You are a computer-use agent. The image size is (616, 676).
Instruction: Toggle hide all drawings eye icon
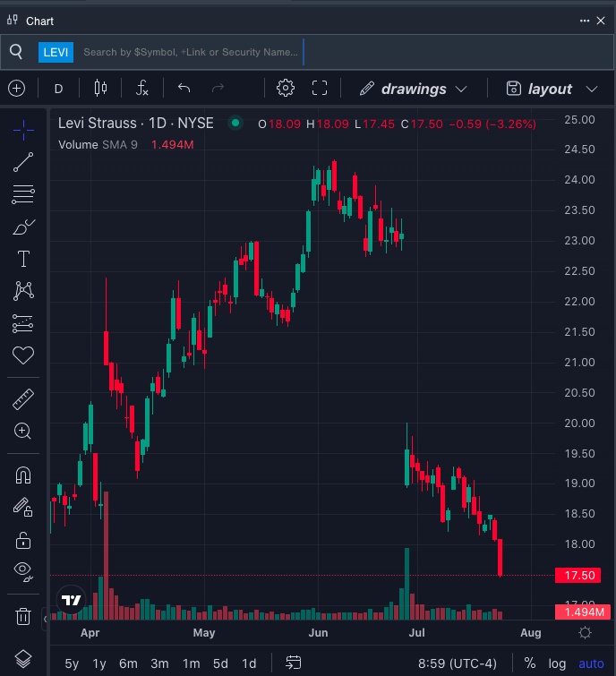tap(23, 572)
